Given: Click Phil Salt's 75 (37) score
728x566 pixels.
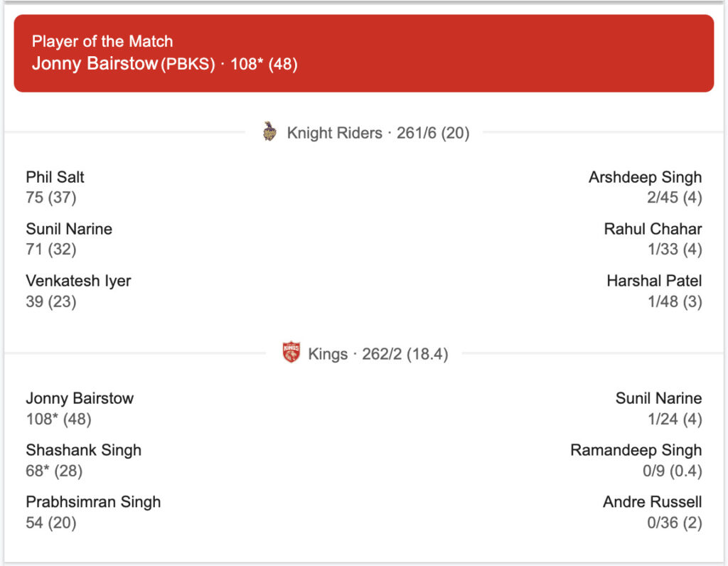Looking at the screenshot, I should (51, 198).
